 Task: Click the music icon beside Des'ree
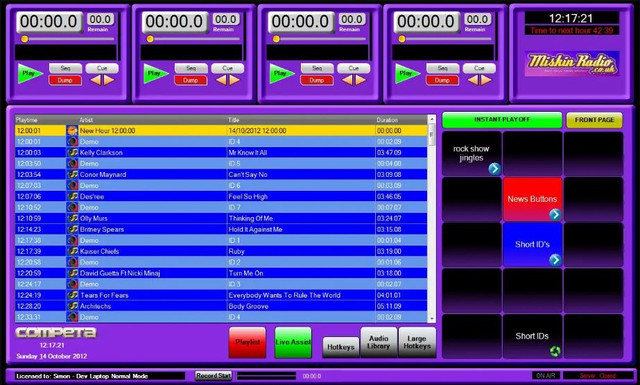point(73,196)
